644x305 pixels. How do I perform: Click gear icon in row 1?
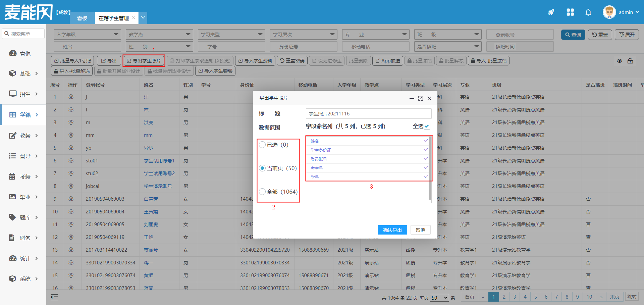71,97
